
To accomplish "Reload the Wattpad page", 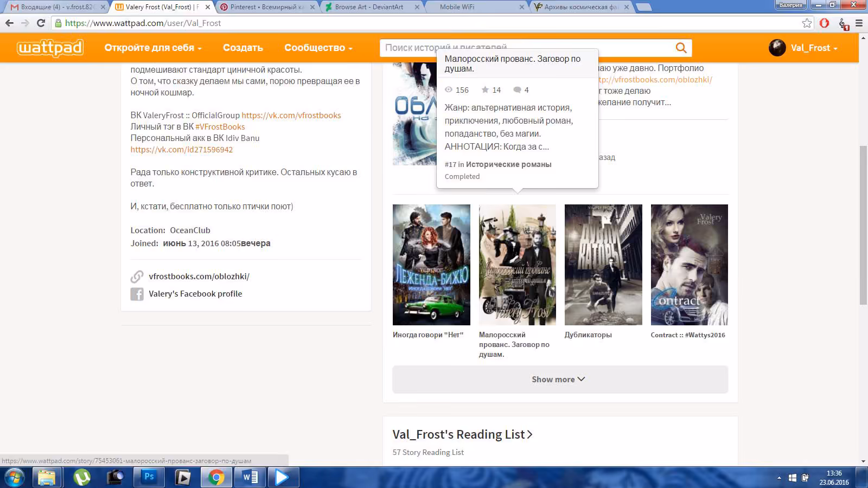I will [41, 23].
